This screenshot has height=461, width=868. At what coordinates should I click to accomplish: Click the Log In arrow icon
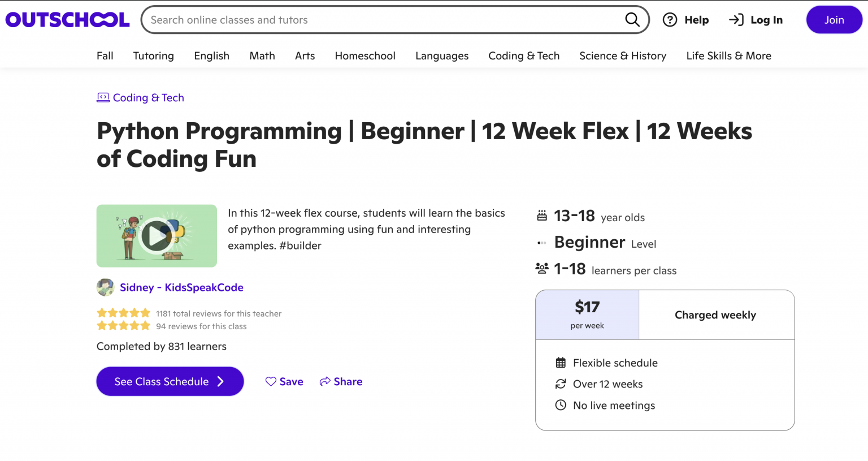coord(736,20)
